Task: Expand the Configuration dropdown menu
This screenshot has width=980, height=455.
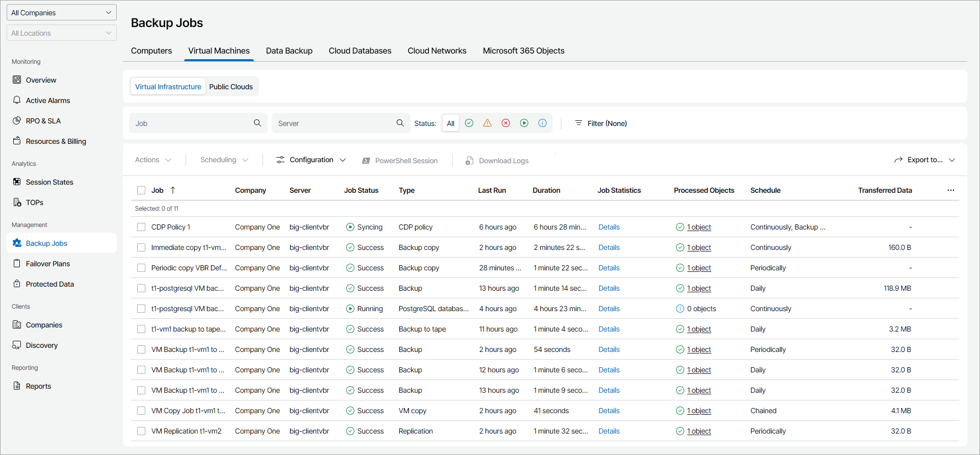Action: click(x=311, y=160)
